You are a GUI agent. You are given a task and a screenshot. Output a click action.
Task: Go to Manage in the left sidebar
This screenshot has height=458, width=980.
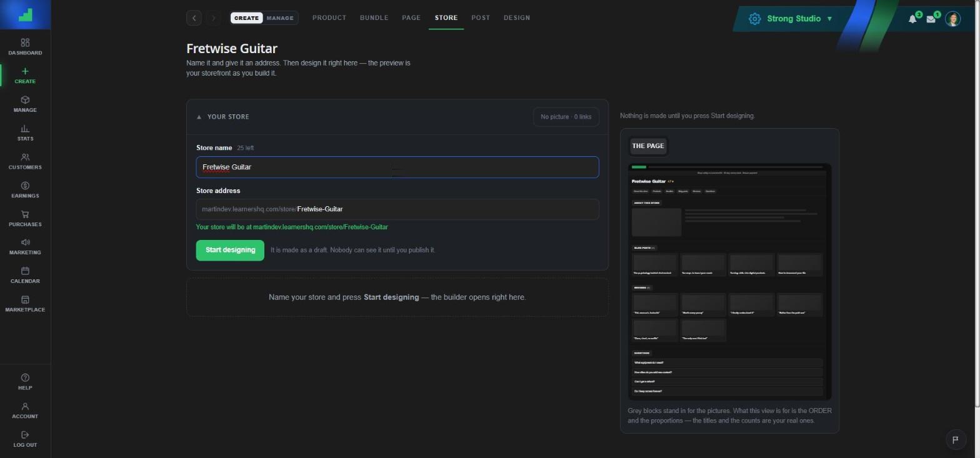coord(25,104)
